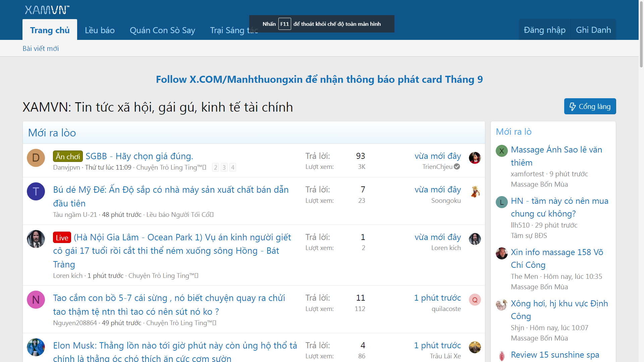Click the purple T avatar icon
The image size is (644, 362).
[x=36, y=191]
